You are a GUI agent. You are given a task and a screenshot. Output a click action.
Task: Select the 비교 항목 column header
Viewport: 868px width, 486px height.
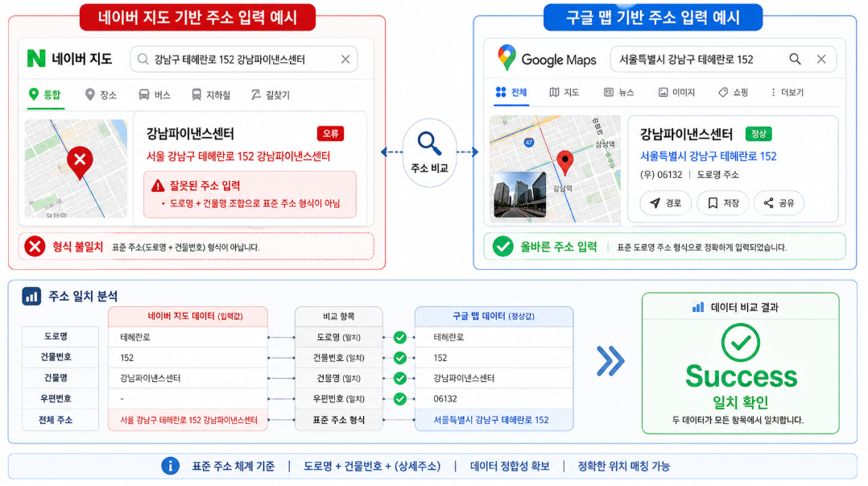[x=339, y=317]
